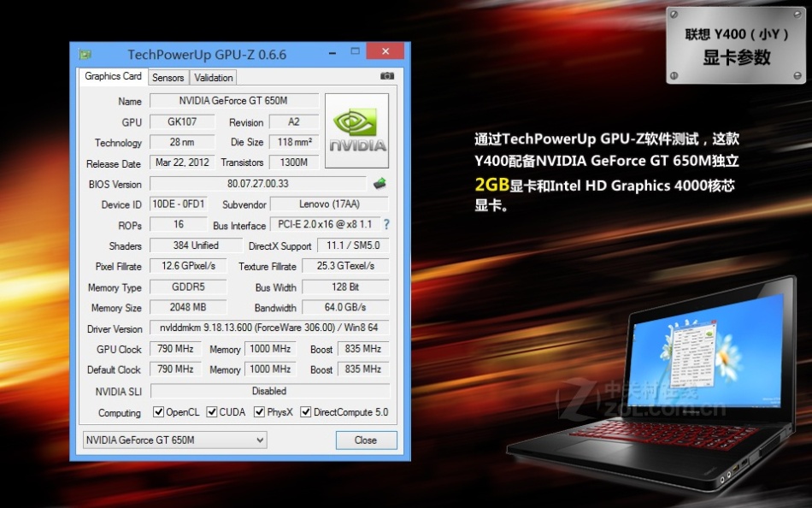Screen dimensions: 812x508
Task: Click the Transistors field showing 1300M
Action: (x=294, y=162)
